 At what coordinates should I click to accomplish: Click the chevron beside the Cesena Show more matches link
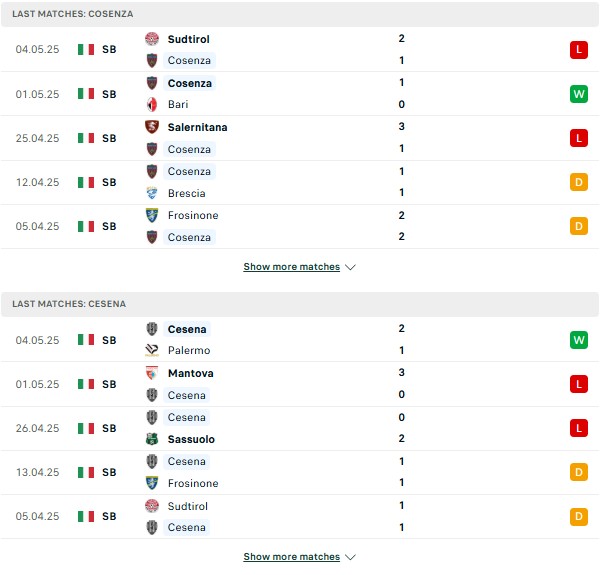[x=350, y=557]
